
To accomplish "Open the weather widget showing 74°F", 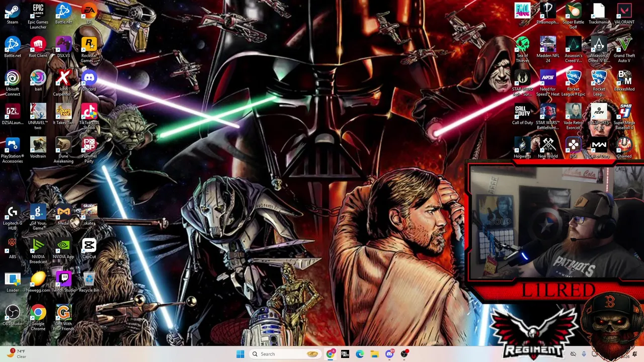I will click(17, 354).
